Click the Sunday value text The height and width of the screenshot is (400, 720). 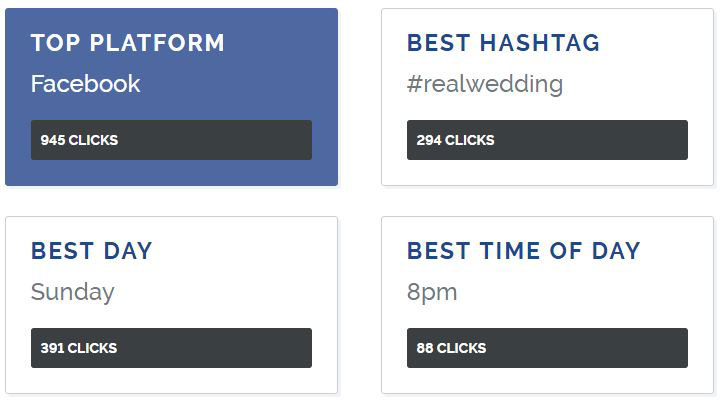pos(73,293)
